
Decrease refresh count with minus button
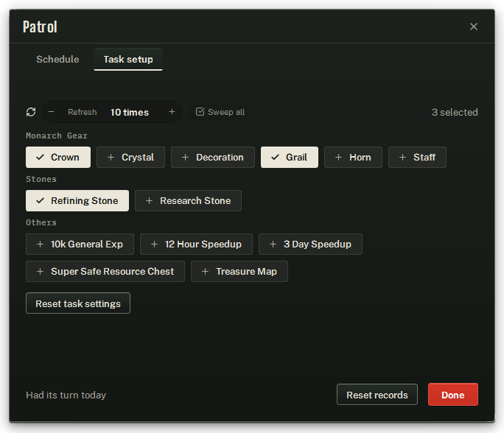click(52, 112)
